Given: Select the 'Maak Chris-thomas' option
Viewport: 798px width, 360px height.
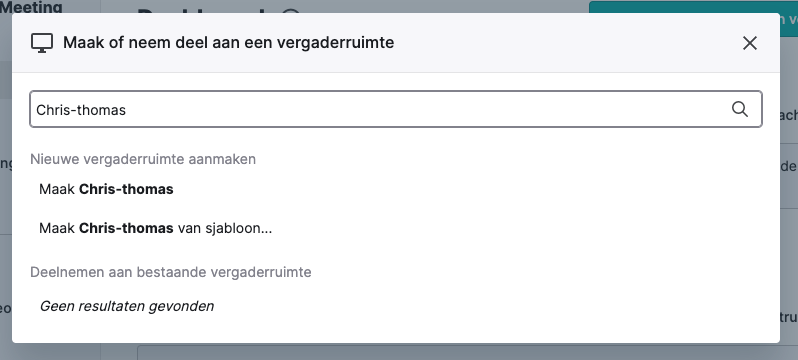Looking at the screenshot, I should pos(396,189).
